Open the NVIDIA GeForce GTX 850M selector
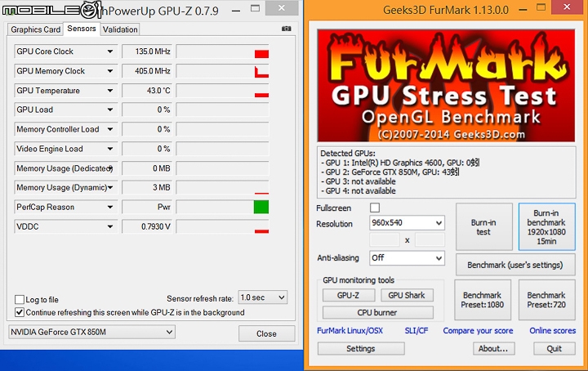This screenshot has height=371, width=588. tap(91, 332)
